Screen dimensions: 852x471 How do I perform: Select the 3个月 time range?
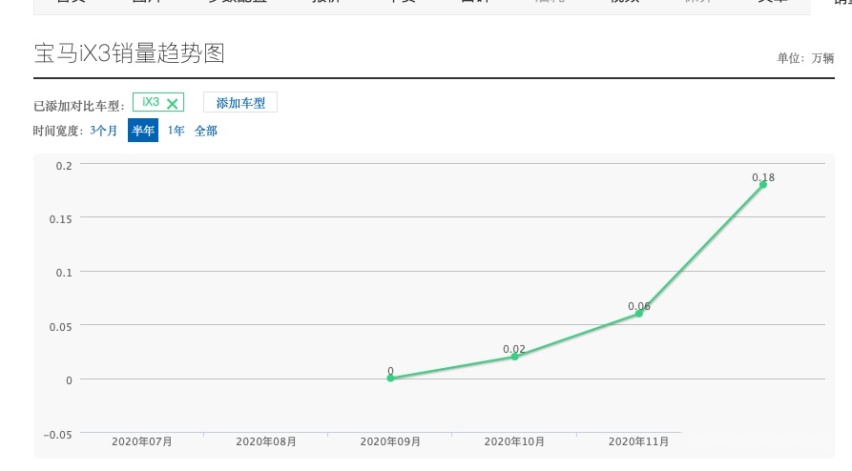[103, 130]
